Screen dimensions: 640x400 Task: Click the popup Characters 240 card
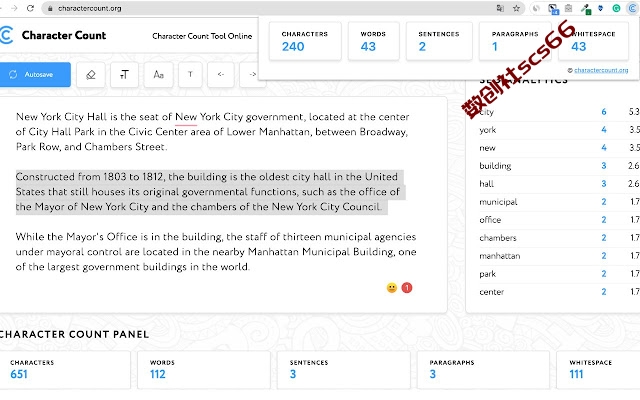[305, 41]
